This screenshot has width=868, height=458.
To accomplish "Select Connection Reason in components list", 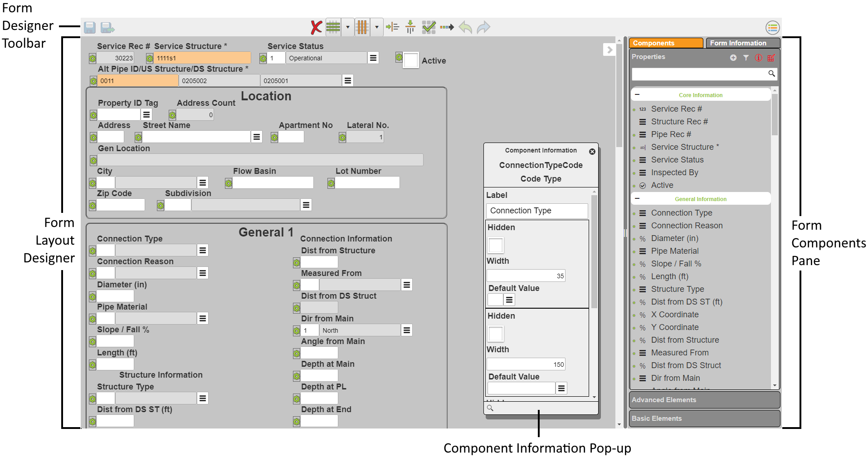I will [687, 226].
